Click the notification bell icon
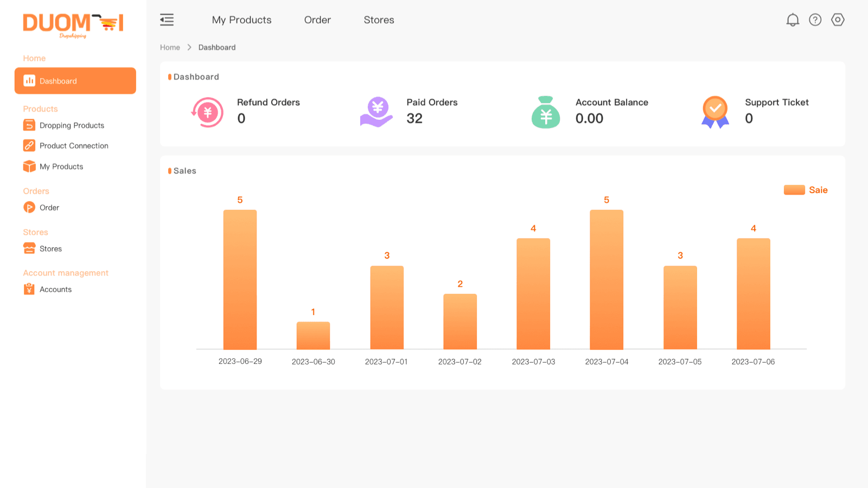868x488 pixels. (x=793, y=20)
